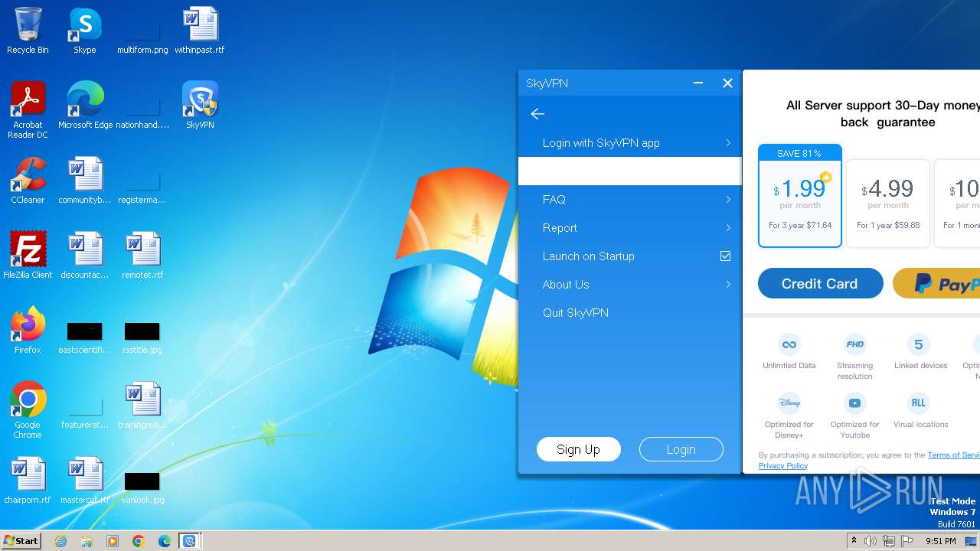Open Windows Explorer from the taskbar
Viewport: 980px width, 551px height.
(x=87, y=541)
